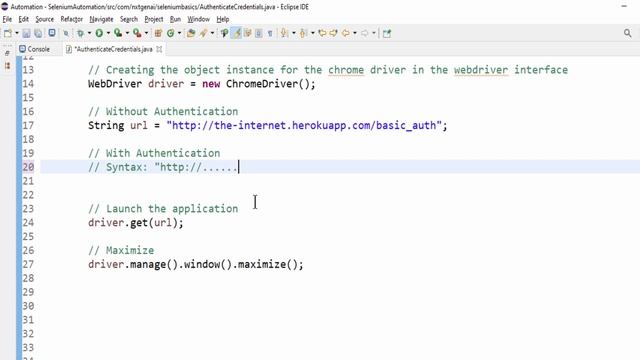
Task: Open the Window menu
Action: pos(198,19)
